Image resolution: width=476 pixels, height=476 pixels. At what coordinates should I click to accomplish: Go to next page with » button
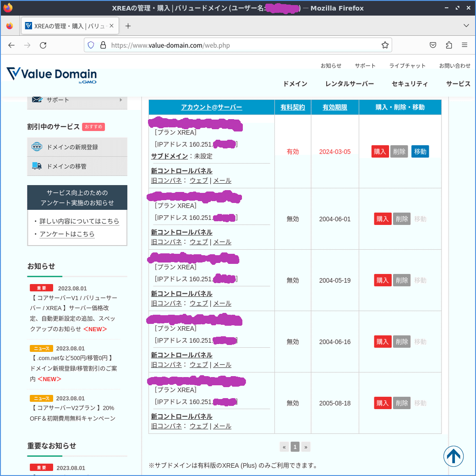coord(306,447)
